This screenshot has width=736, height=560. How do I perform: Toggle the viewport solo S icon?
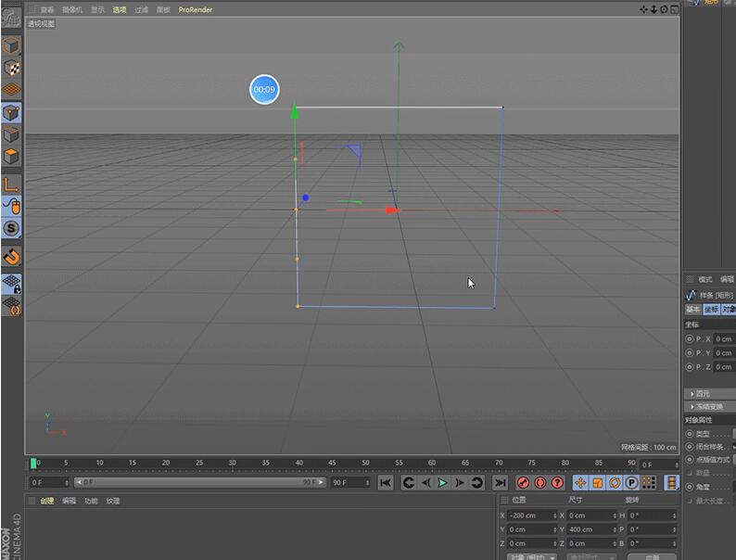12,229
